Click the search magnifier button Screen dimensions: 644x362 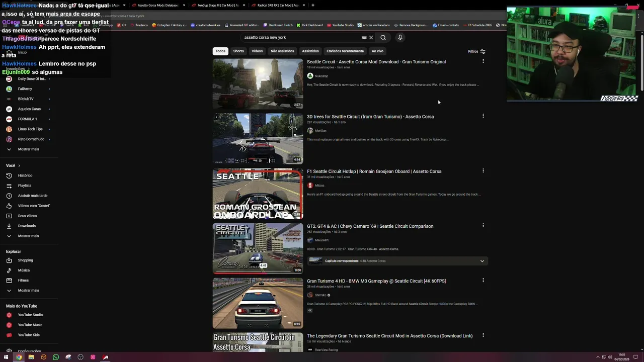click(x=383, y=37)
